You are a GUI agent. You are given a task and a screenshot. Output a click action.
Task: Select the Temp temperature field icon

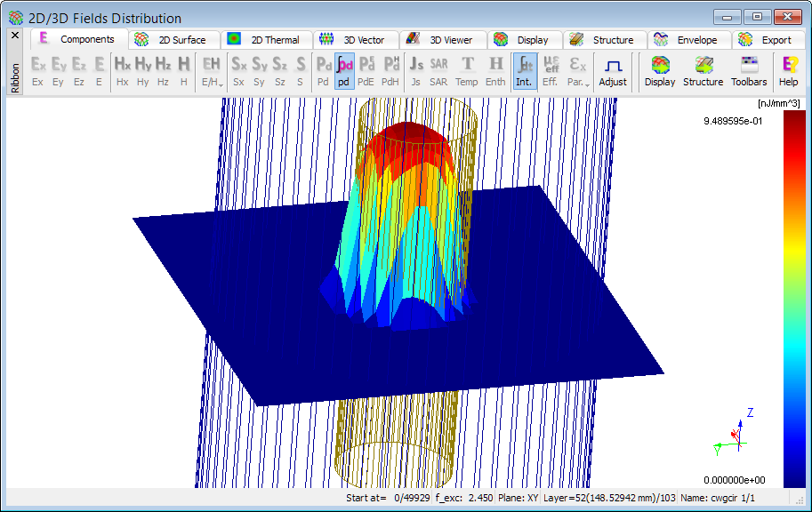tap(467, 71)
